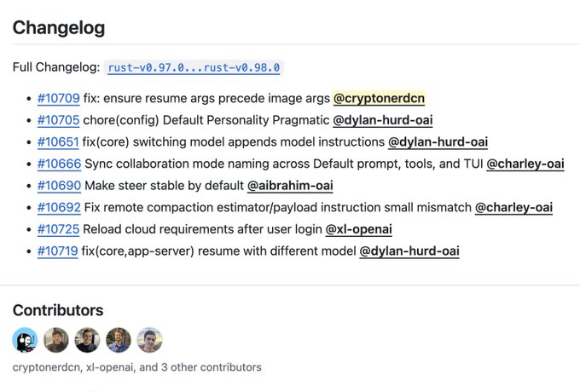
Task: Open pull request #10719
Action: click(59, 251)
